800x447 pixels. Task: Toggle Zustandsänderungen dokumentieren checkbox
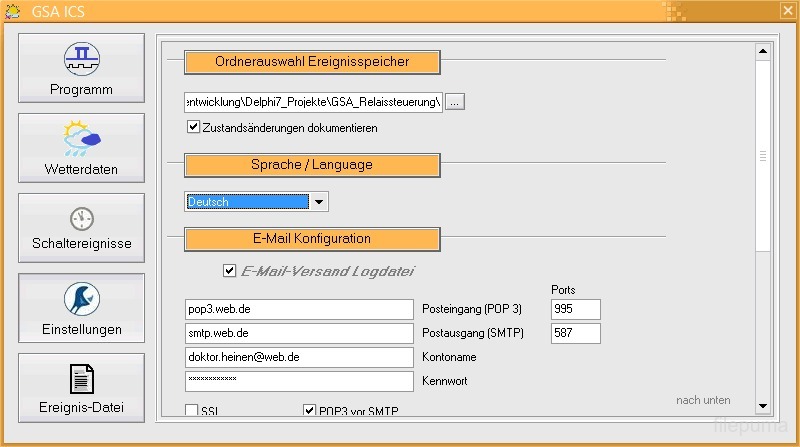[194, 128]
